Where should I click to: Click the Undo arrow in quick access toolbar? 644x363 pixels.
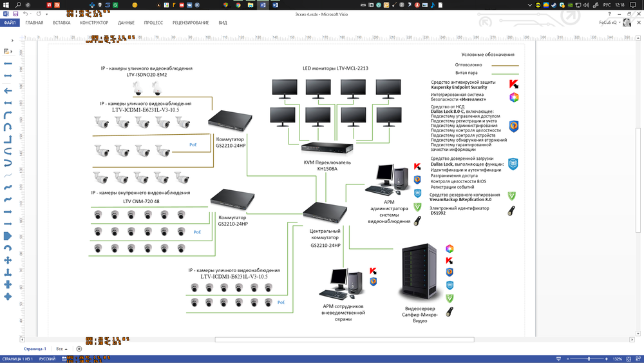tap(26, 14)
